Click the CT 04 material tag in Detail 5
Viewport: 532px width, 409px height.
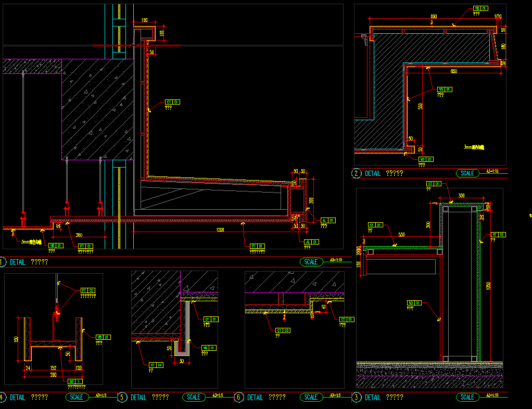[156, 365]
